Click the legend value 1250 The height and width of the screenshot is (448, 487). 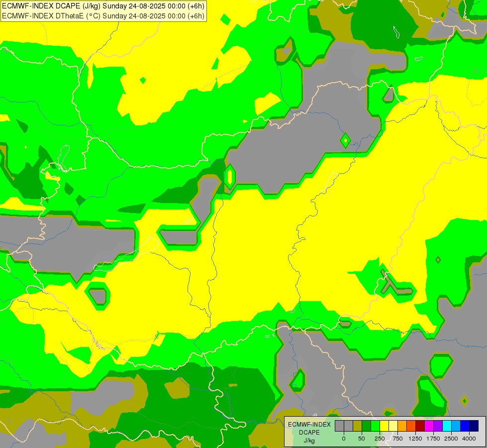click(415, 439)
